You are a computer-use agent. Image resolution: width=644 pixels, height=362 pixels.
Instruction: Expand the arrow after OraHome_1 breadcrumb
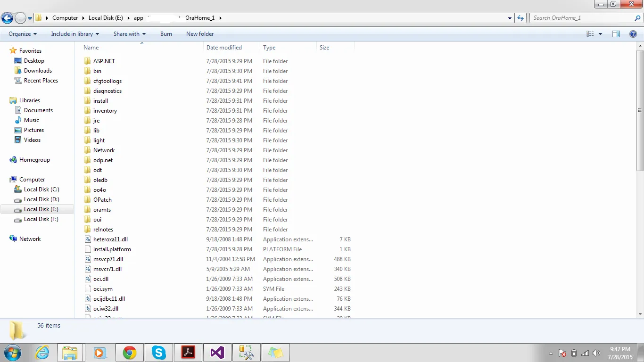coord(220,18)
